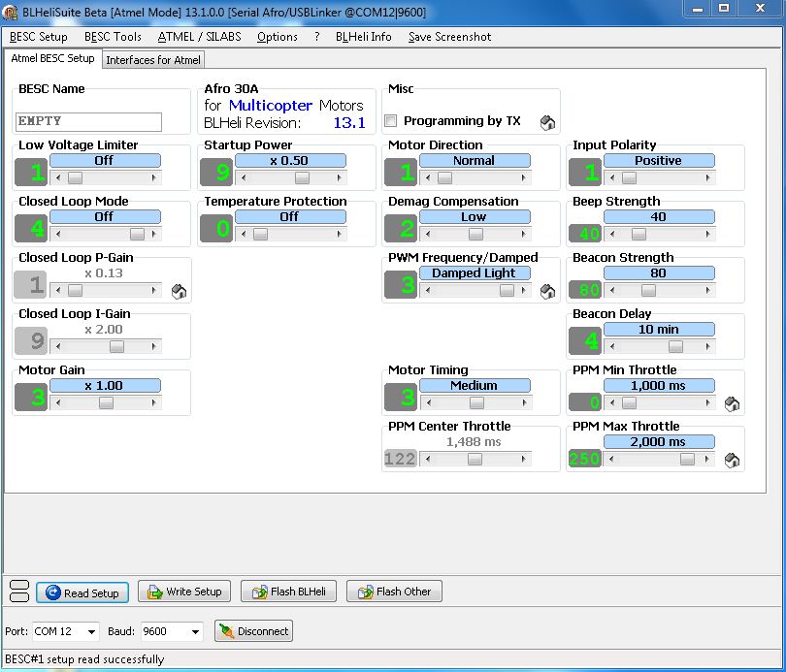Open the BLHeli Info menu
The height and width of the screenshot is (672, 786).
364,37
